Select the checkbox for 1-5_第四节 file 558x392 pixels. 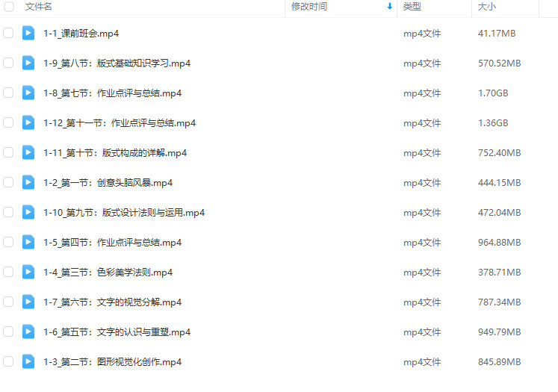click(x=8, y=242)
